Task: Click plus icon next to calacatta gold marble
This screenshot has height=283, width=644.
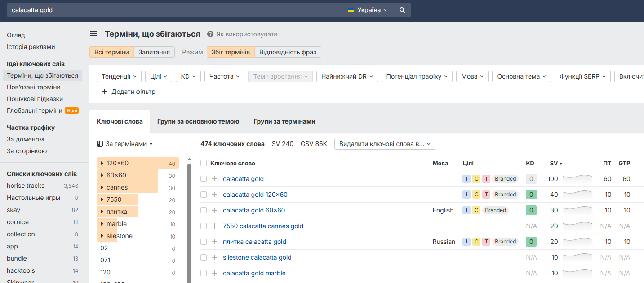Action: pyautogui.click(x=214, y=273)
